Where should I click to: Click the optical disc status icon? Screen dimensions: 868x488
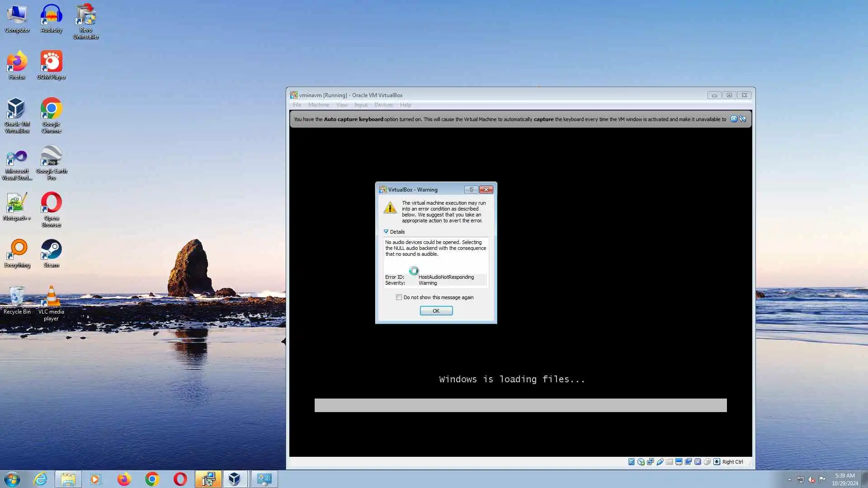point(641,462)
